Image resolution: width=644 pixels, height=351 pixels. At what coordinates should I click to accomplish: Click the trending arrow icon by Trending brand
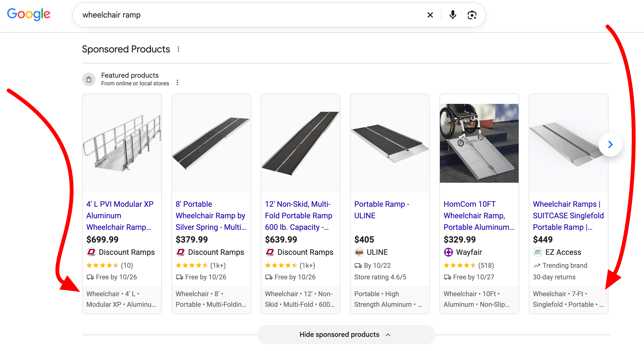tap(537, 266)
